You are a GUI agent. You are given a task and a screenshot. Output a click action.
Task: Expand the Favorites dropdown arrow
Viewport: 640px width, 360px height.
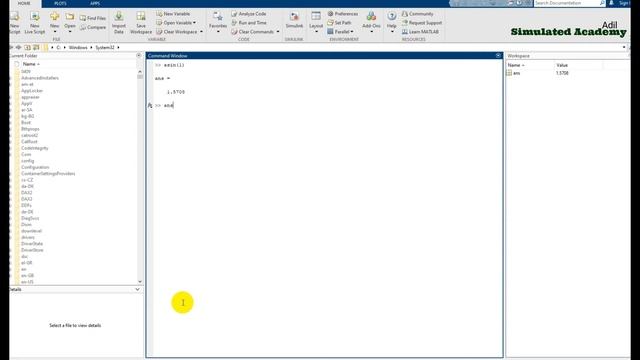[x=218, y=32]
